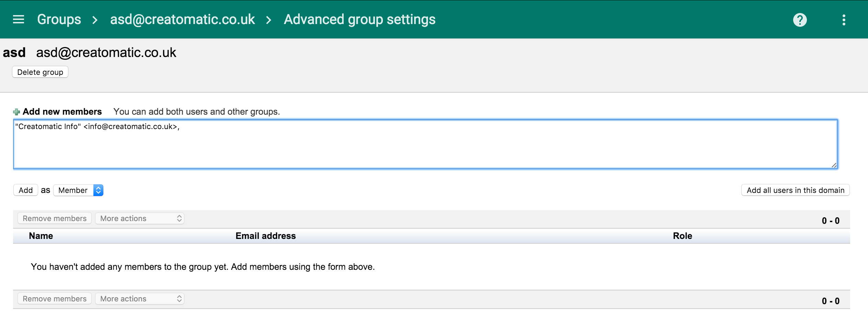The height and width of the screenshot is (322, 868).
Task: Click the 'You haven't added any members' message
Action: tap(203, 267)
